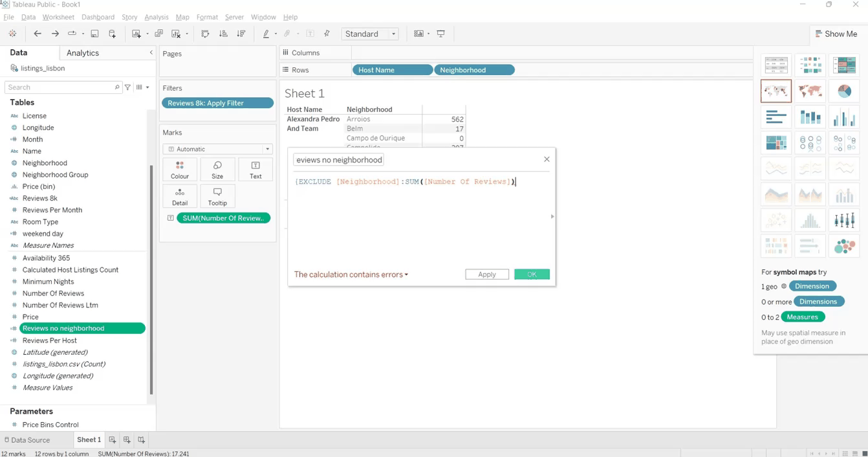Click the Tooltip button on Marks card
Screen dimensions: 868x457
pyautogui.click(x=217, y=196)
